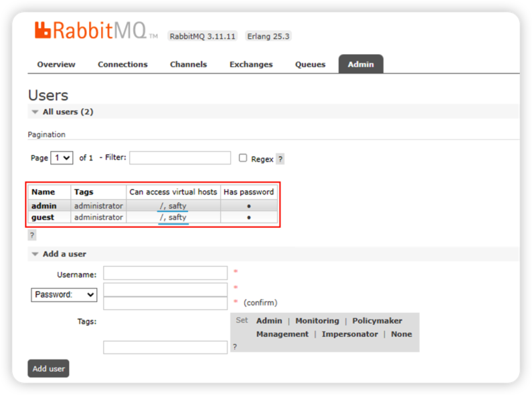This screenshot has width=532, height=395.
Task: Click the RabbitMQ logo
Action: (96, 31)
